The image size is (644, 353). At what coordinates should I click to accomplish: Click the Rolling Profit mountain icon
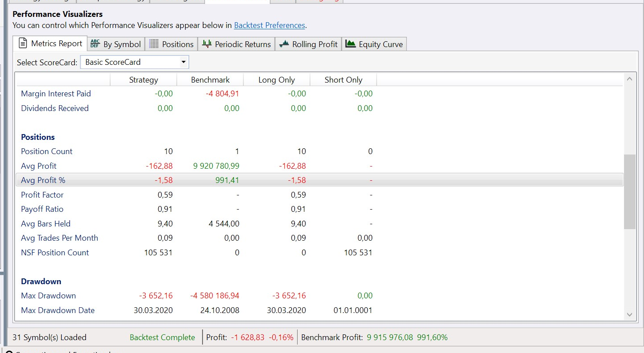pos(284,44)
